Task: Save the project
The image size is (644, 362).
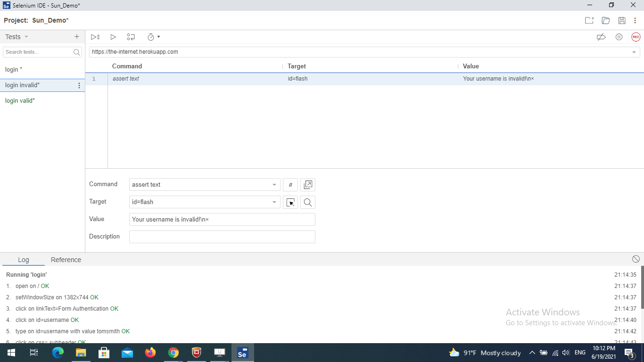Action: point(622,20)
